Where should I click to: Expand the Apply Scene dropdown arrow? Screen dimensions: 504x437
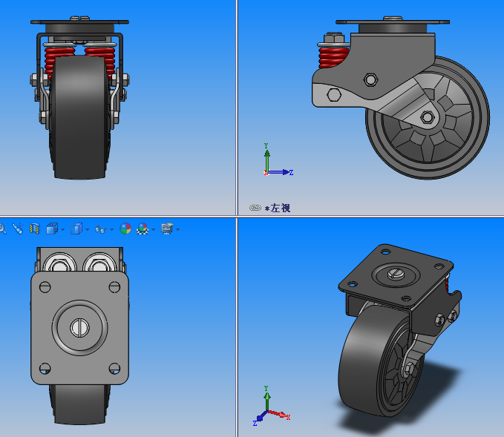pos(154,229)
